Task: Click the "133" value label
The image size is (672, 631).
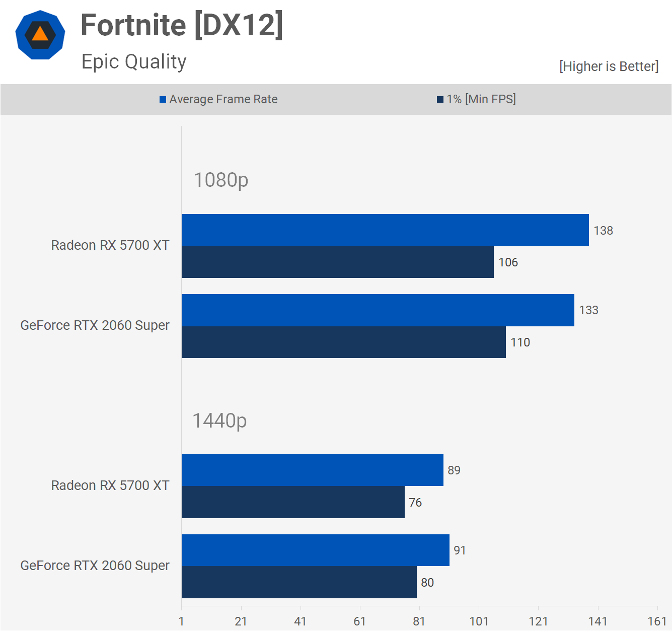Action: pyautogui.click(x=588, y=310)
